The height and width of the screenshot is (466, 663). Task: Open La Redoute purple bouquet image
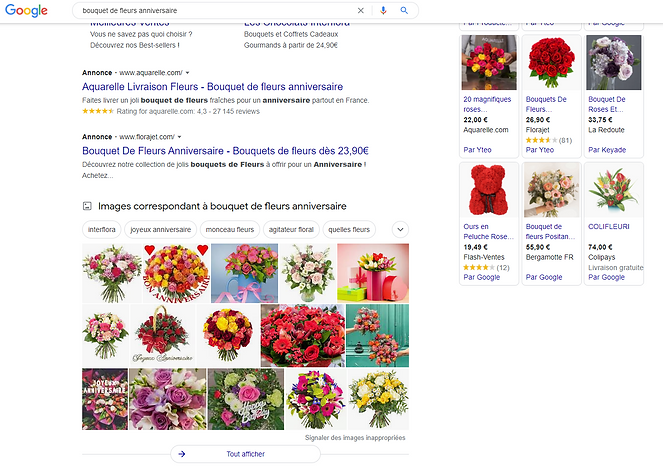pos(614,63)
